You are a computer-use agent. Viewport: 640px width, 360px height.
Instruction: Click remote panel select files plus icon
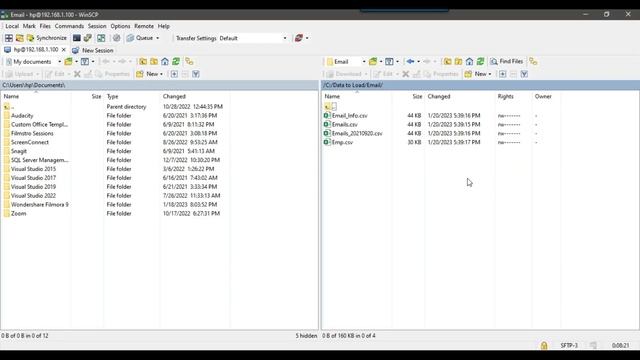coord(503,74)
